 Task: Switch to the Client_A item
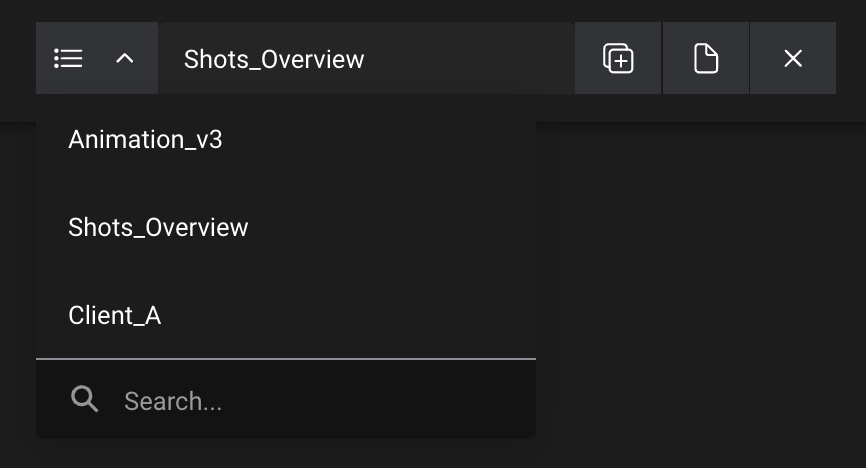point(115,316)
